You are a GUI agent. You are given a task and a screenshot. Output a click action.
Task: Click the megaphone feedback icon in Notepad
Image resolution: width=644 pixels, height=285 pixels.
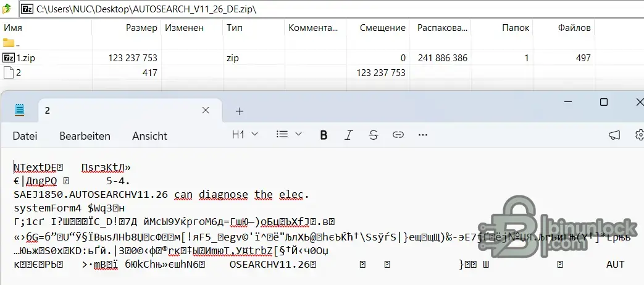[x=614, y=135]
